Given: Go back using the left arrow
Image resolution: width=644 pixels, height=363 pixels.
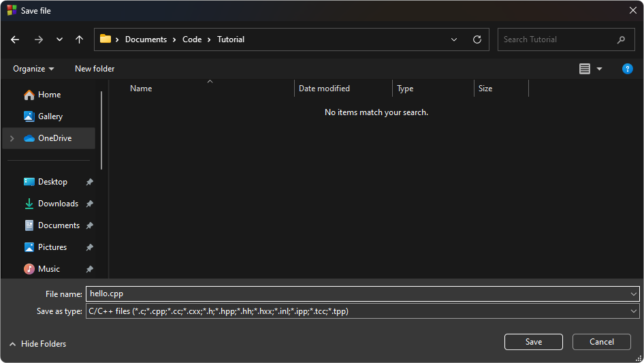Looking at the screenshot, I should point(15,40).
